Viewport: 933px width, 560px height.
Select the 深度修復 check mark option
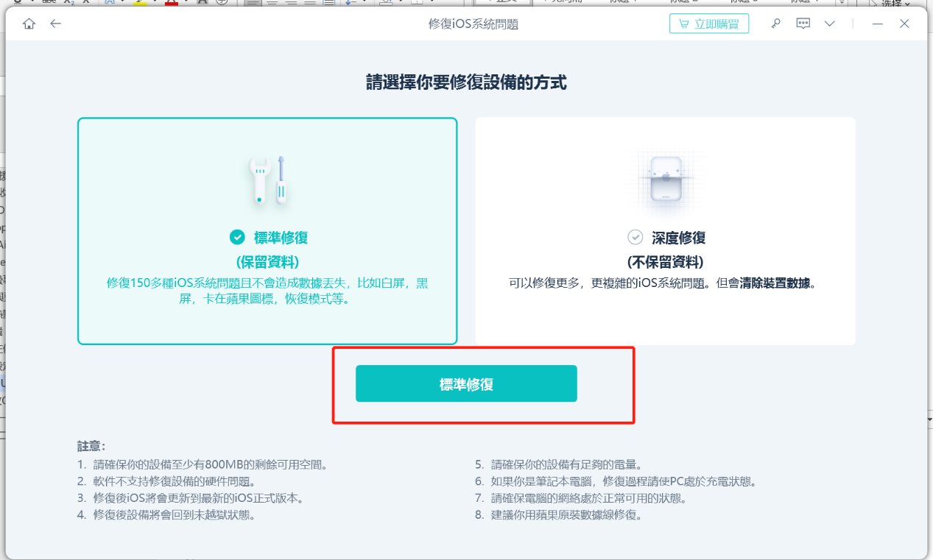(x=634, y=237)
